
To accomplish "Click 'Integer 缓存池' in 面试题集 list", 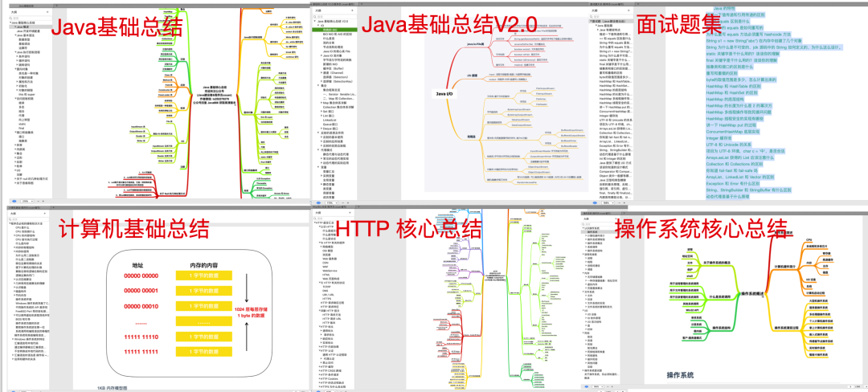I will click(718, 138).
